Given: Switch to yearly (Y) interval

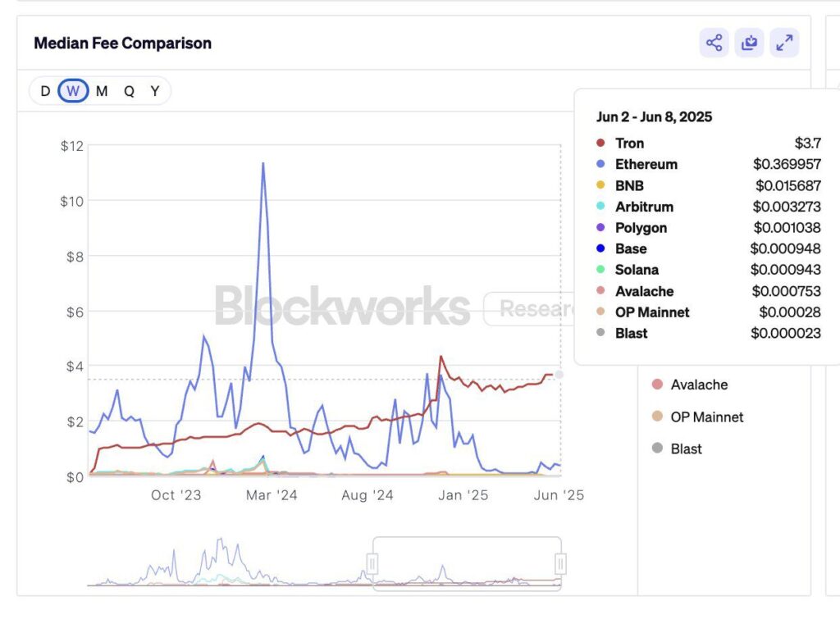Looking at the screenshot, I should pos(154,91).
